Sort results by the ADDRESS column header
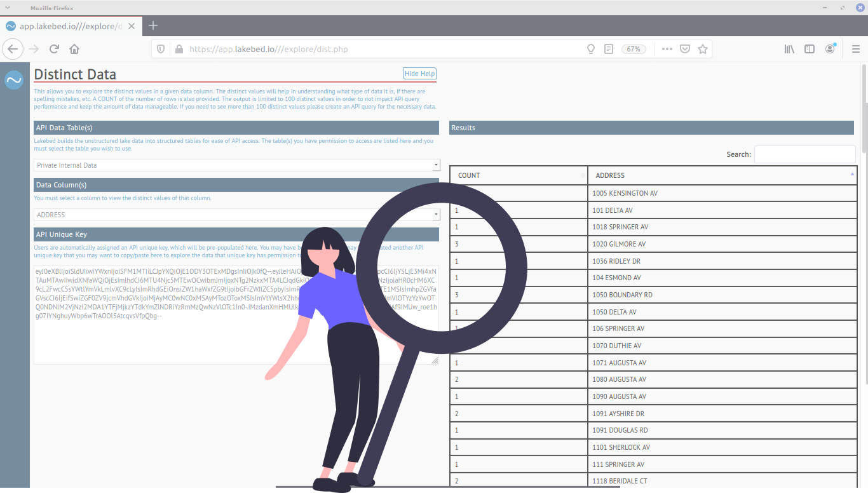This screenshot has height=493, width=868. pos(722,175)
